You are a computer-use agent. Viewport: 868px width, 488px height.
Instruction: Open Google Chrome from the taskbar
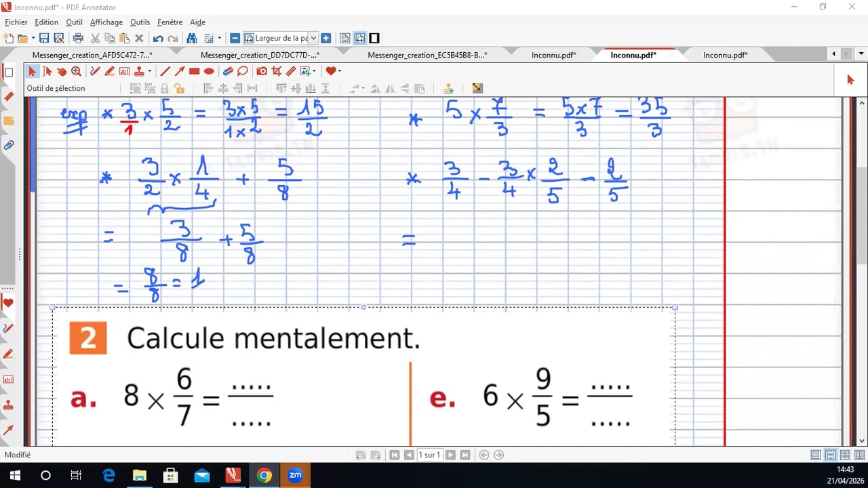(x=264, y=475)
